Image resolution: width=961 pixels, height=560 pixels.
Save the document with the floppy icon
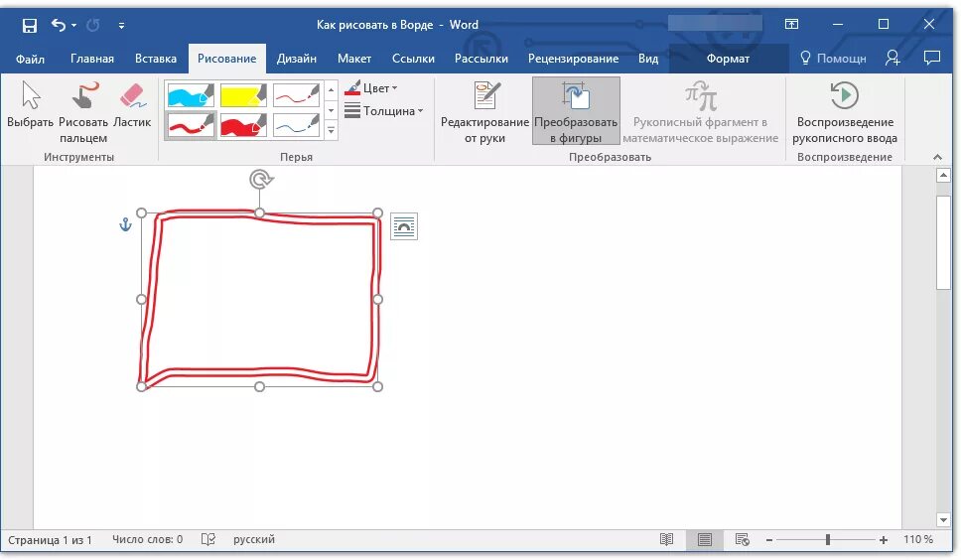[29, 25]
